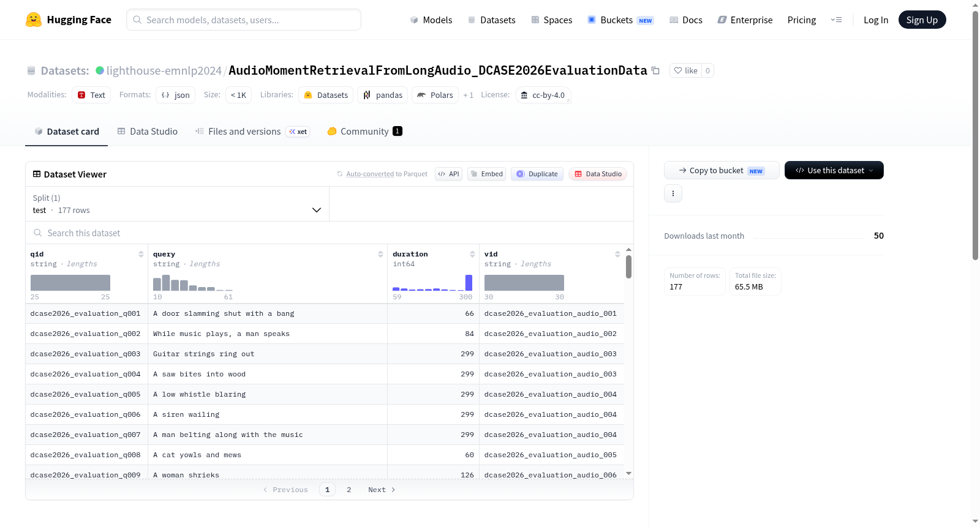Open the Data Studio tab

148,131
